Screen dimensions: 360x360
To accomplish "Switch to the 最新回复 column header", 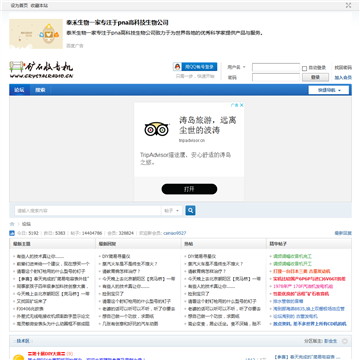I will pyautogui.click(x=107, y=244).
